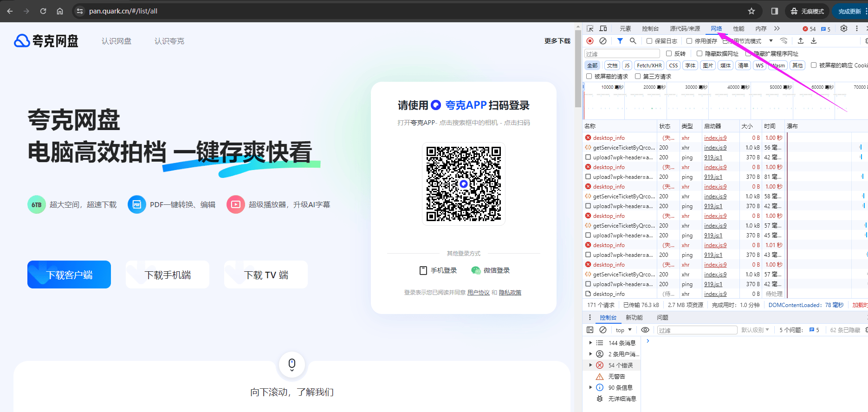Open network search with the magnifier icon

pos(633,41)
